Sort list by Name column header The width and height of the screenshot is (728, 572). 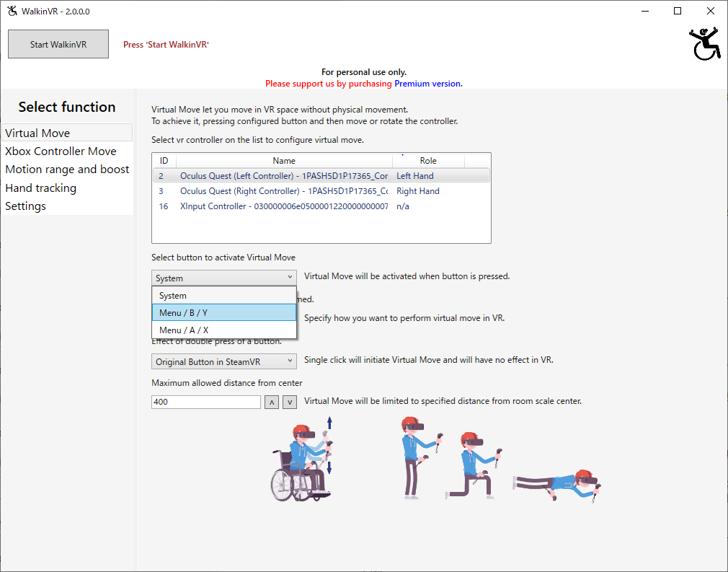(284, 160)
